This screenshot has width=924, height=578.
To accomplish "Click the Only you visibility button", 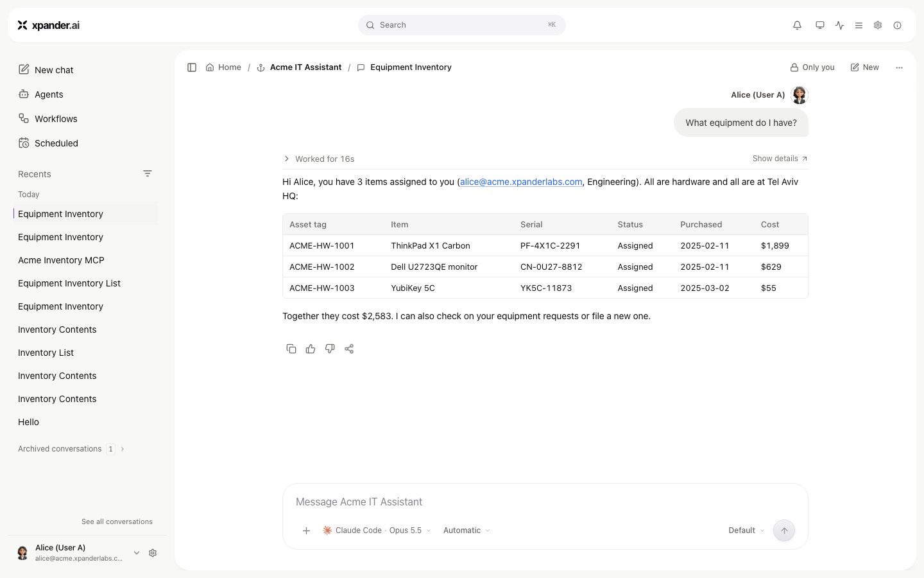I will tap(812, 67).
